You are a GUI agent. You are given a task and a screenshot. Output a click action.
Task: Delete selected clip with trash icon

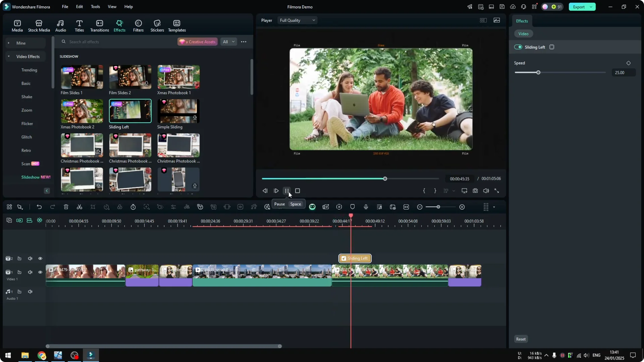[66, 207]
